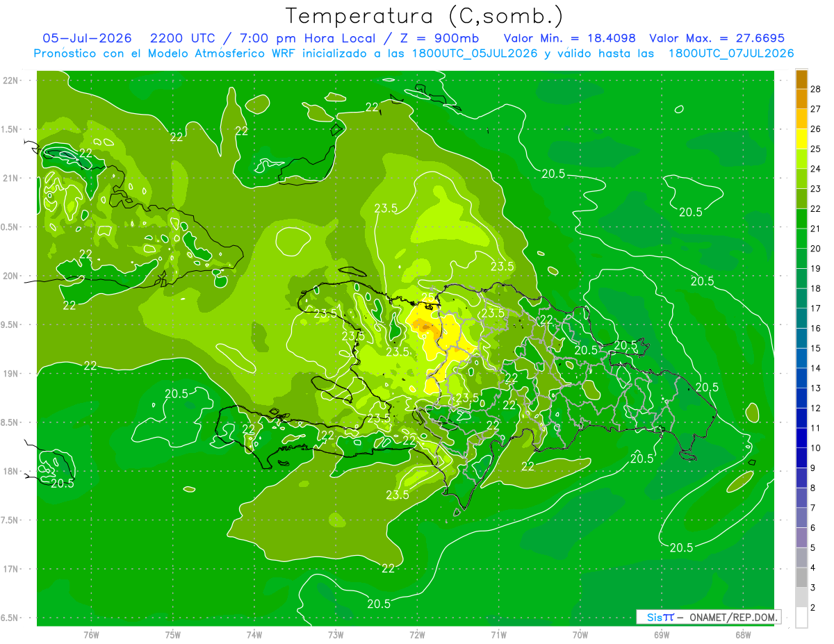This screenshot has height=644, width=834.
Task: Click the "76W" longitude axis label
Action: pyautogui.click(x=91, y=634)
